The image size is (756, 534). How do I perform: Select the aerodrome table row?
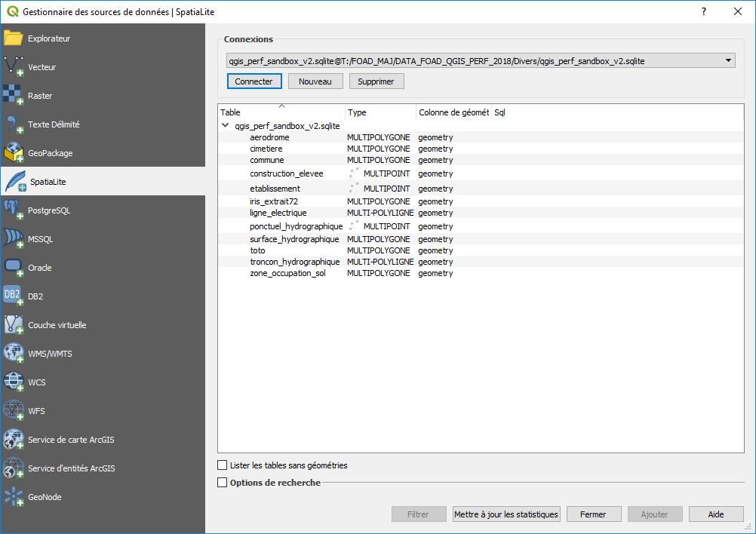pos(269,137)
